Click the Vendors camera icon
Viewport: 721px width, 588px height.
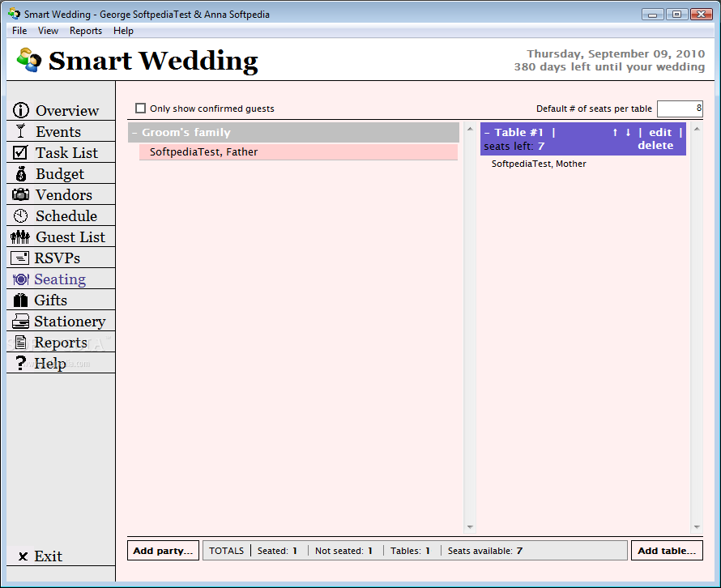point(20,194)
